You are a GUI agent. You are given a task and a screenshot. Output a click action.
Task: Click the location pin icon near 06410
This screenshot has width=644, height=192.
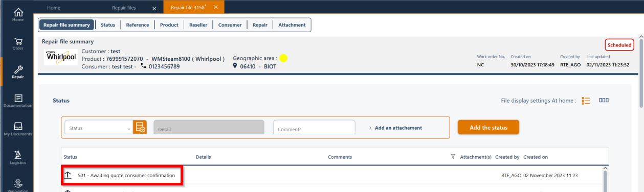[x=235, y=66]
